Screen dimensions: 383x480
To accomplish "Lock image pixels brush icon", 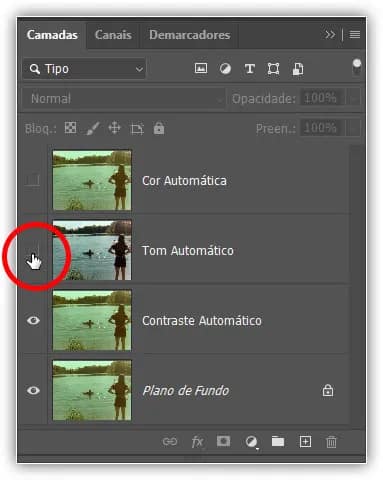I will click(x=92, y=128).
